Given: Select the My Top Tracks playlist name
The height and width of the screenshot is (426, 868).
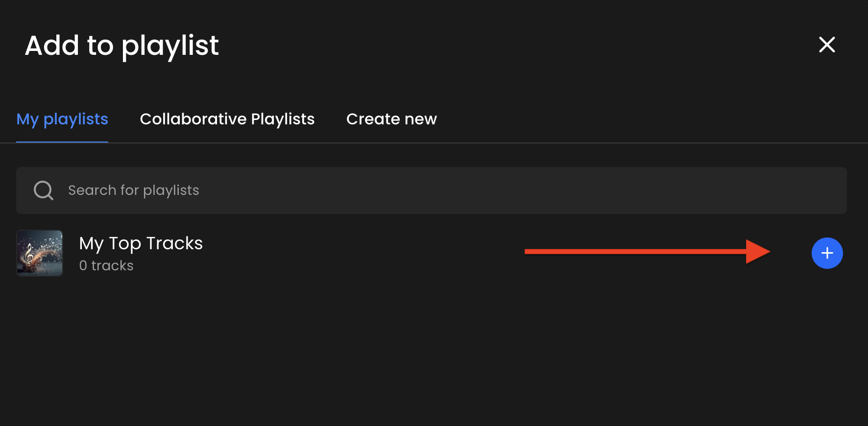Looking at the screenshot, I should pos(141,243).
